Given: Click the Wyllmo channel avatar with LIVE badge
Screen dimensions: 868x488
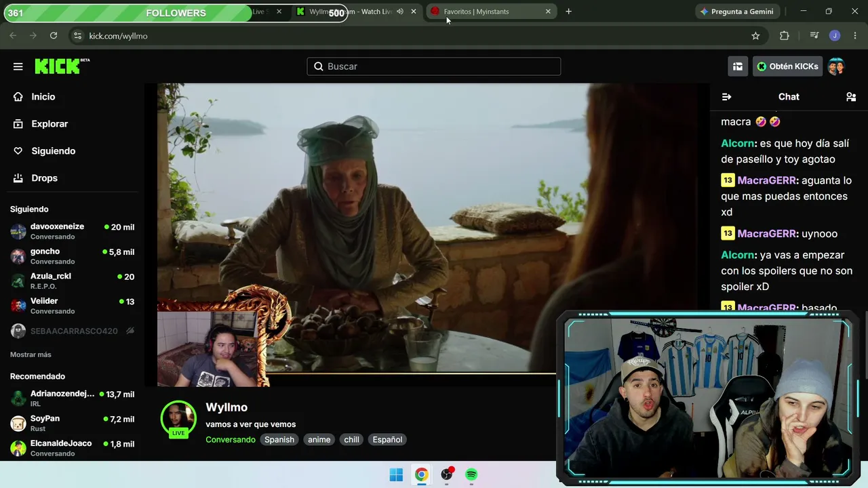Looking at the screenshot, I should click(x=178, y=419).
